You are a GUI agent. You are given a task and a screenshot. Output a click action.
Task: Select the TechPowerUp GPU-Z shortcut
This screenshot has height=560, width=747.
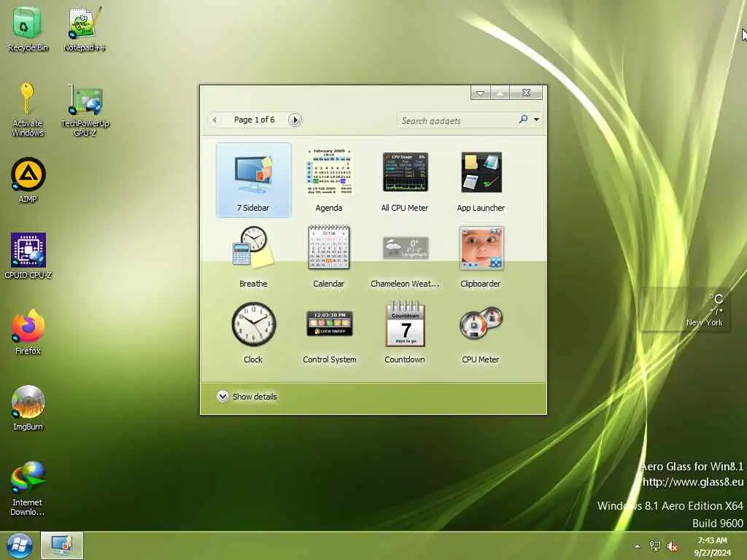85,111
